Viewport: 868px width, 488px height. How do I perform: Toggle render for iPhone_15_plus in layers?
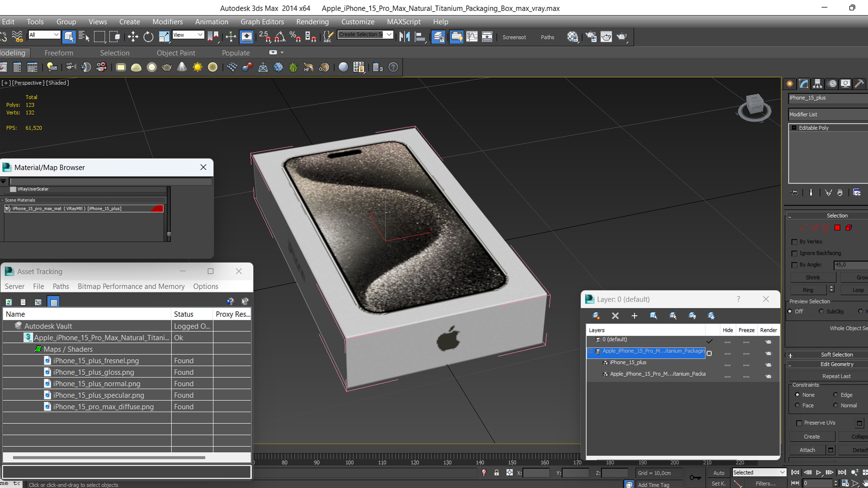(x=768, y=365)
